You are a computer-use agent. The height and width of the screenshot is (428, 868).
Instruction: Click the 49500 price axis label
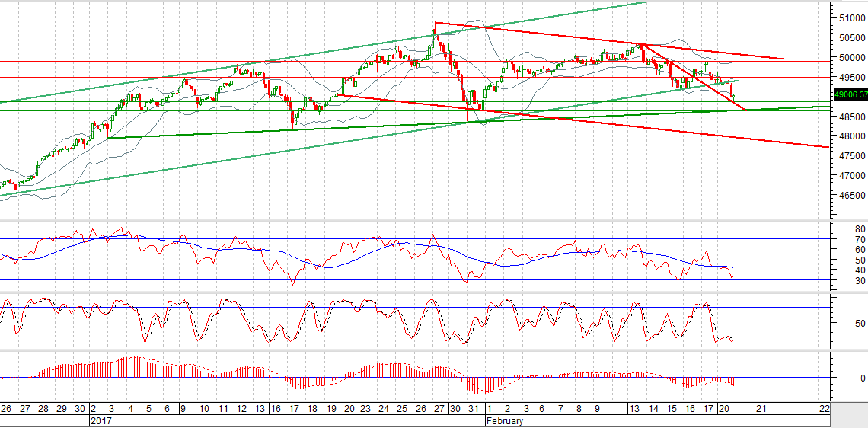coord(854,77)
